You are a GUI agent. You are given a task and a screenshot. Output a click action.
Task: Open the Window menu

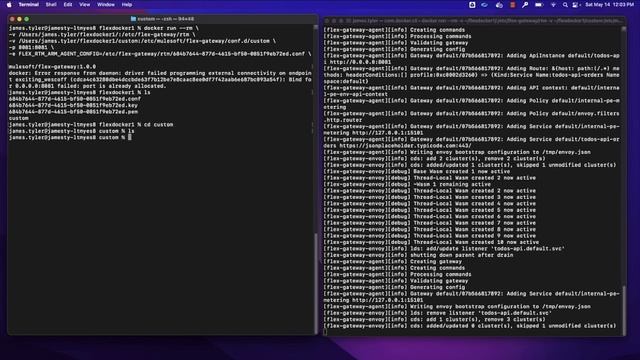(106, 5)
